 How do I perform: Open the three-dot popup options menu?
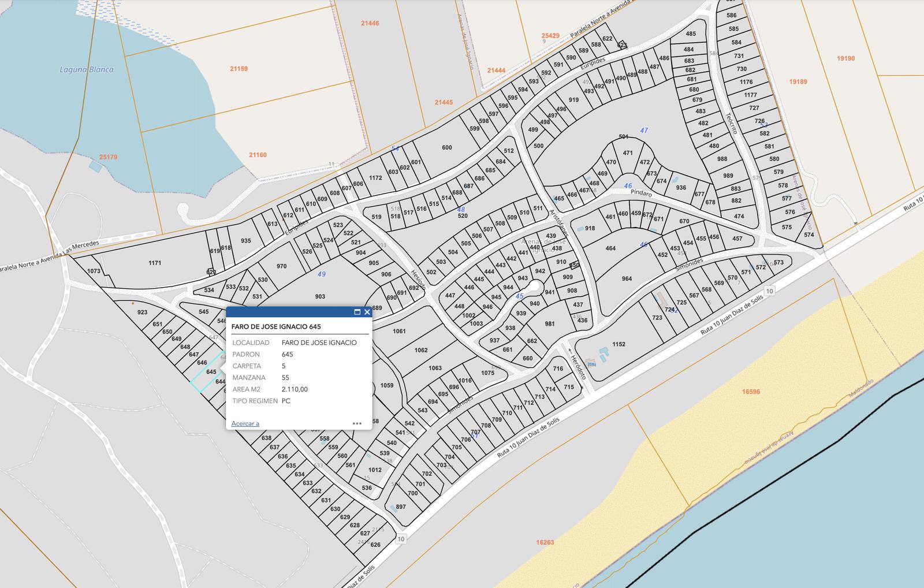(357, 423)
